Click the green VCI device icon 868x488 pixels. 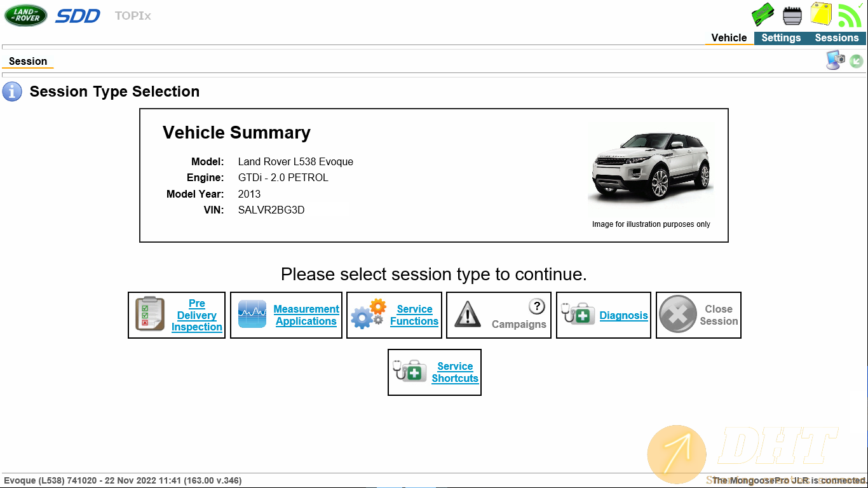point(763,15)
